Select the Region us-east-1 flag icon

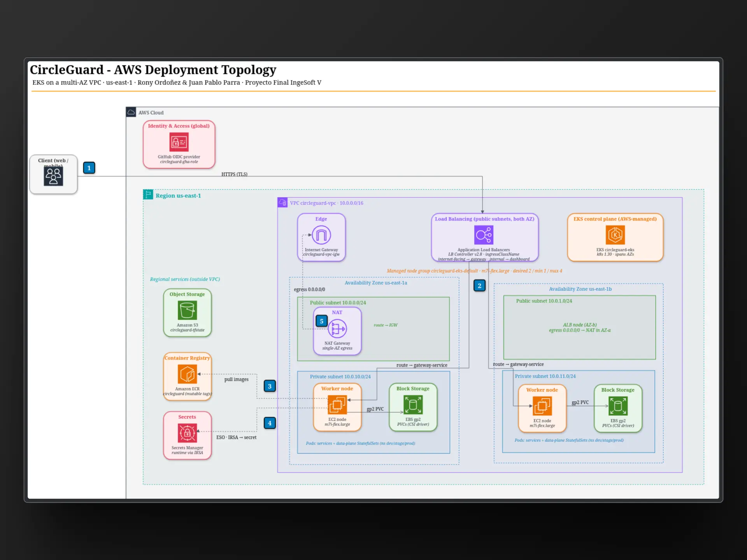tap(148, 194)
